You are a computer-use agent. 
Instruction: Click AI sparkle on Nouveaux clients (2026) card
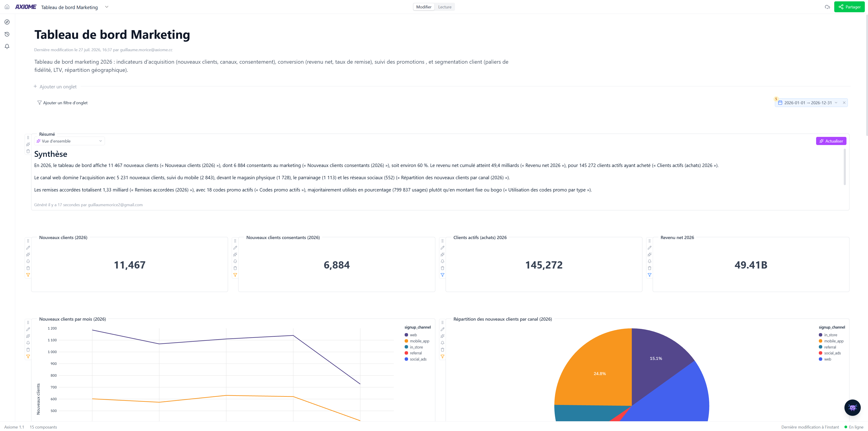(x=28, y=254)
